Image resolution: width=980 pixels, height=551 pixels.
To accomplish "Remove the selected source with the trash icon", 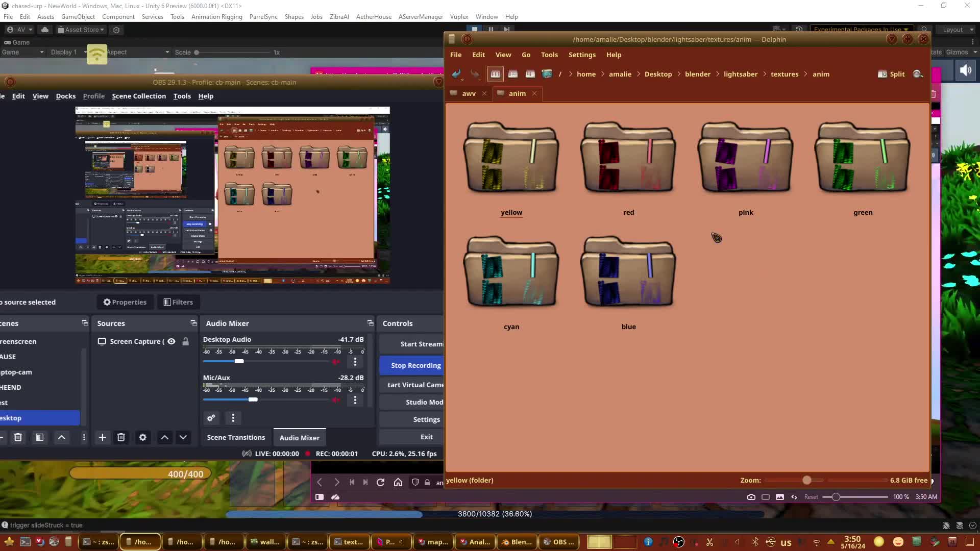I will 121,437.
